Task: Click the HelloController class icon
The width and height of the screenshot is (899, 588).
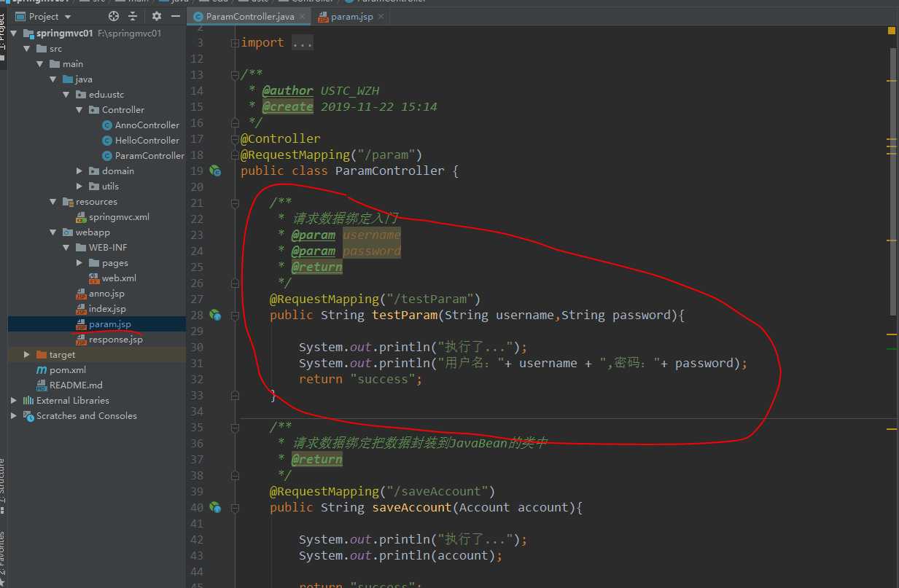Action: [x=107, y=141]
